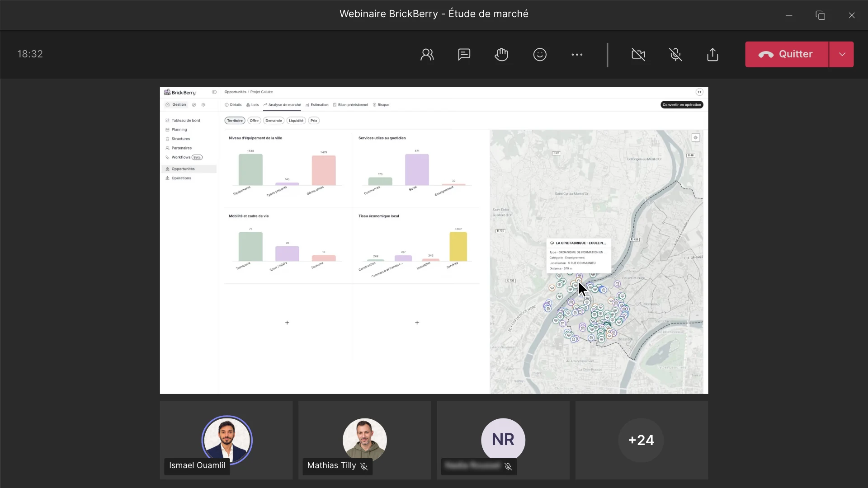Select the Territoire filter chip
Screen dimensions: 868x488
point(235,121)
